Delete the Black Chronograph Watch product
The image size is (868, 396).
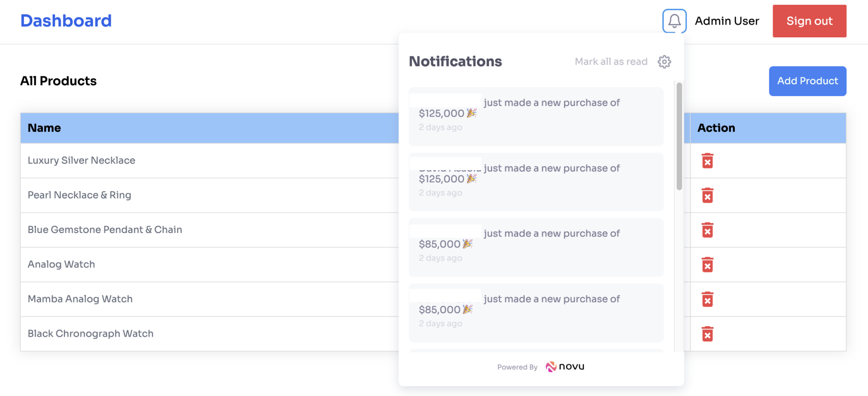(708, 334)
